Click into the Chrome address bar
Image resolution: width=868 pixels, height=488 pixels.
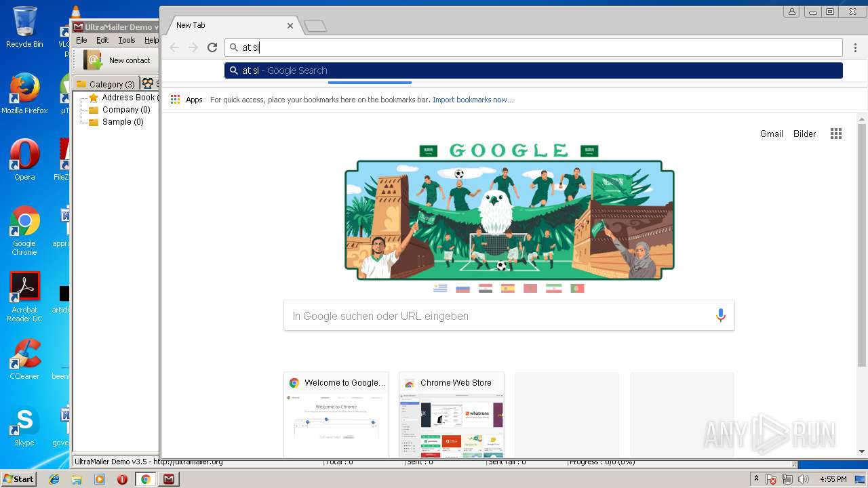coord(534,47)
